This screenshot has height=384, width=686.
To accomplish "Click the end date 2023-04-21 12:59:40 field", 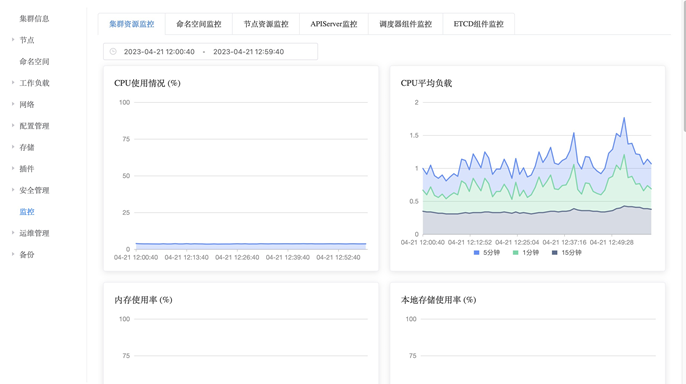I will [x=248, y=52].
